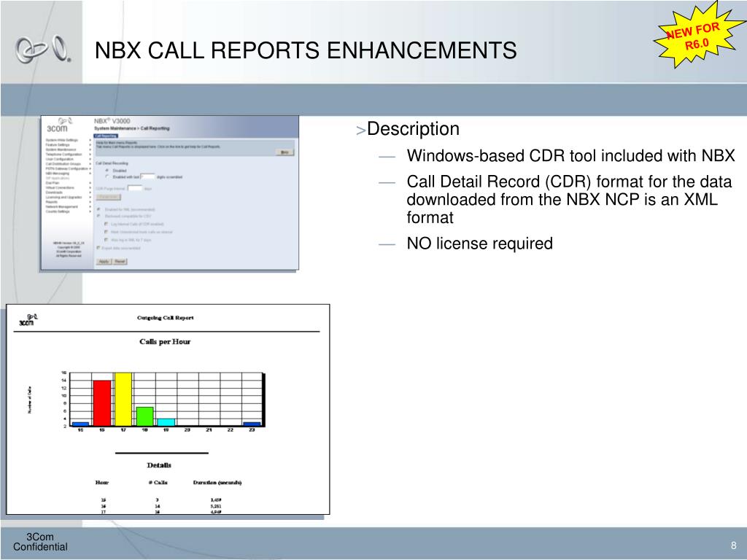Click the 'Call Detail Record (CDR) format' bullet

coord(569,199)
